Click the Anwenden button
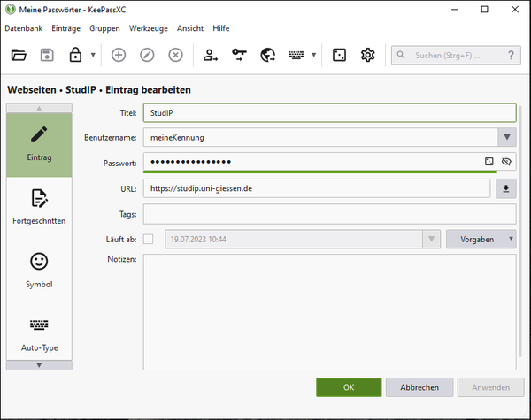The width and height of the screenshot is (531, 420). pyautogui.click(x=490, y=387)
